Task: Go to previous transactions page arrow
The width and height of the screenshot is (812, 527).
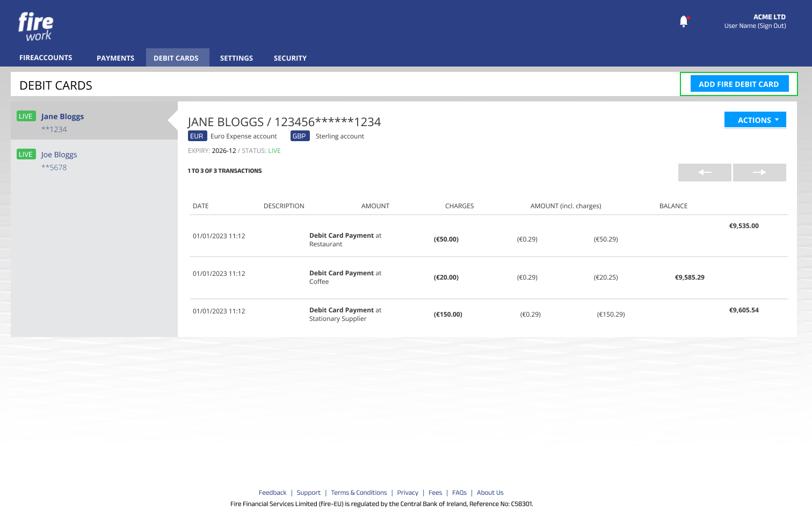Action: 705,172
